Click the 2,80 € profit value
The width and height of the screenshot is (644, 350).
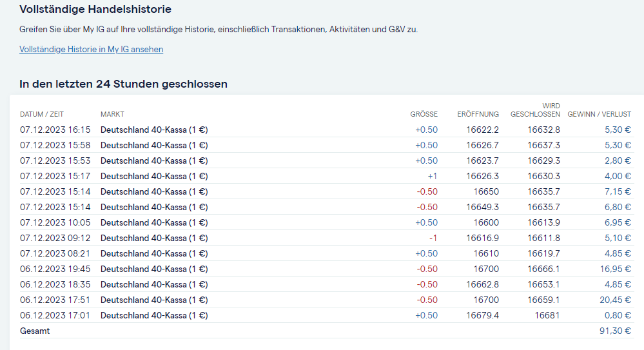pyautogui.click(x=618, y=160)
